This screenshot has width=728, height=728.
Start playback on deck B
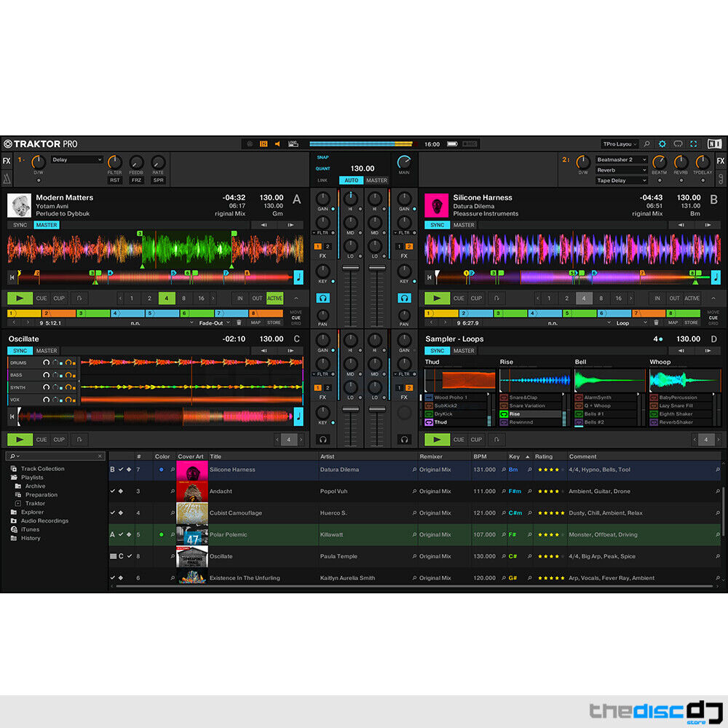pyautogui.click(x=437, y=298)
